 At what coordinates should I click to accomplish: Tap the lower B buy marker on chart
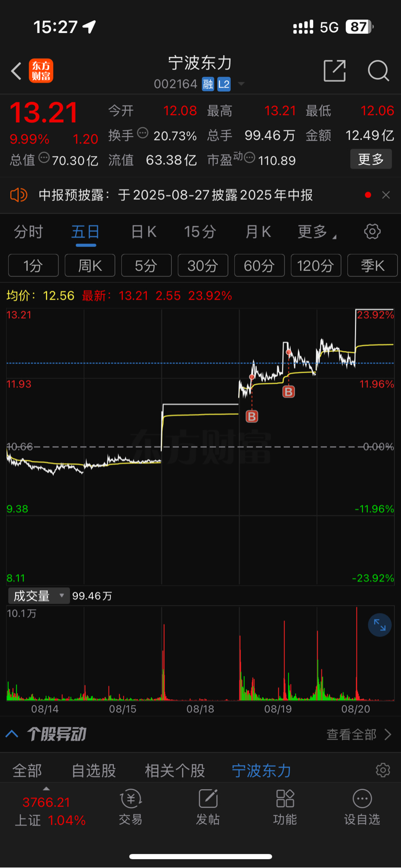252,416
